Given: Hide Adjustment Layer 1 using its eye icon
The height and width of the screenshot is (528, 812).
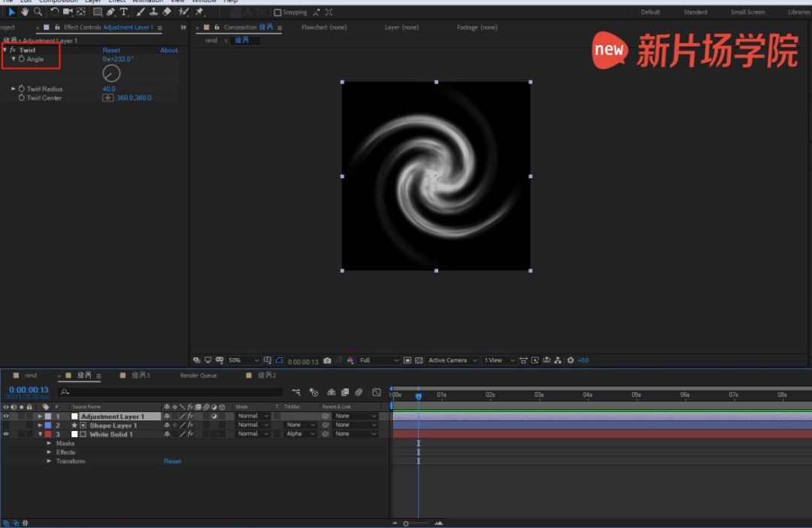Looking at the screenshot, I should coord(6,416).
